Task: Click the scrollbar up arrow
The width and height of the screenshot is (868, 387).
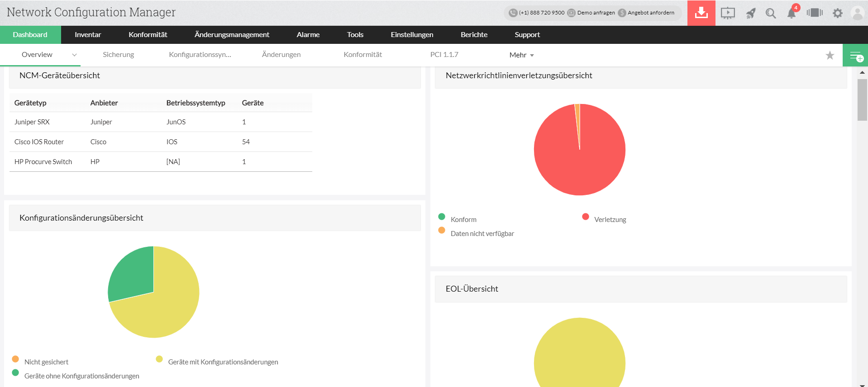Action: pyautogui.click(x=862, y=72)
